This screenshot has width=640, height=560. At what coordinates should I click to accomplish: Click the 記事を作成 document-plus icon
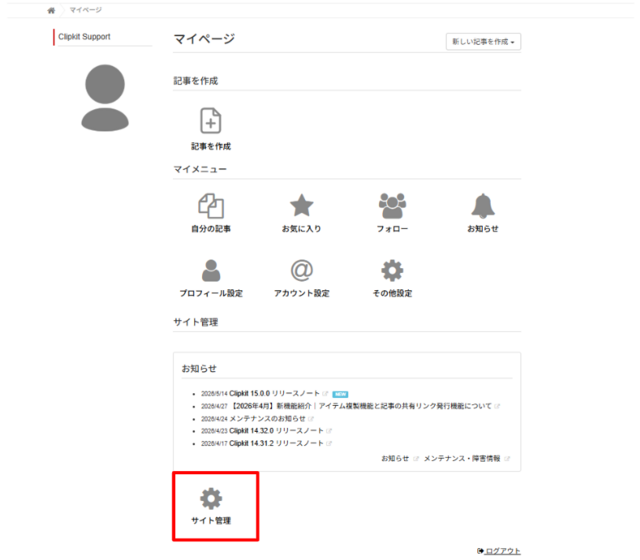[211, 121]
